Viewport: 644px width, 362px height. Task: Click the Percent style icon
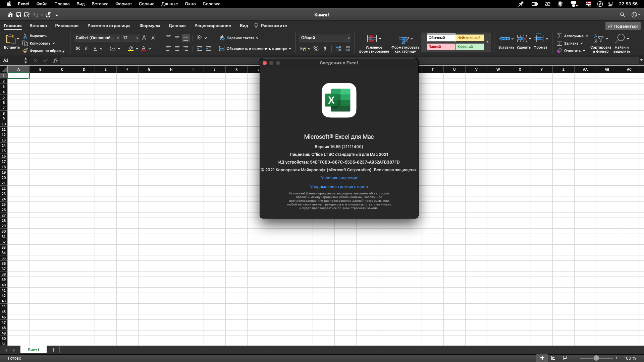(x=316, y=49)
